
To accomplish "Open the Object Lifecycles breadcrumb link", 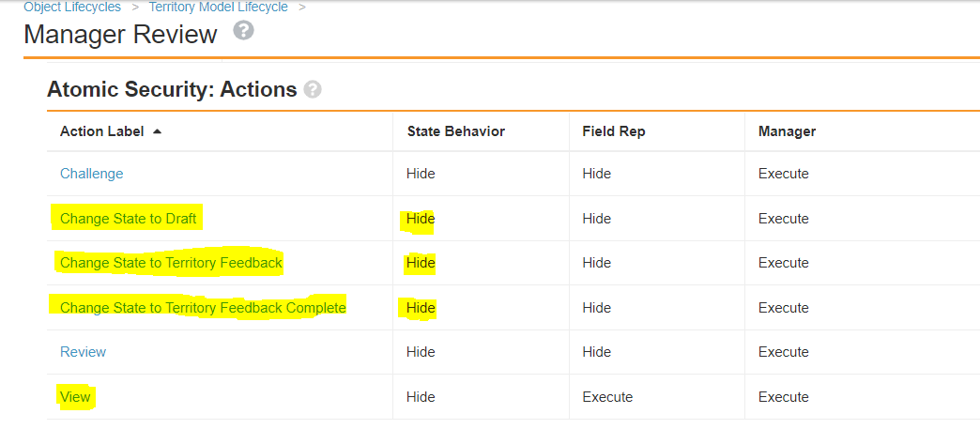I will coord(72,8).
